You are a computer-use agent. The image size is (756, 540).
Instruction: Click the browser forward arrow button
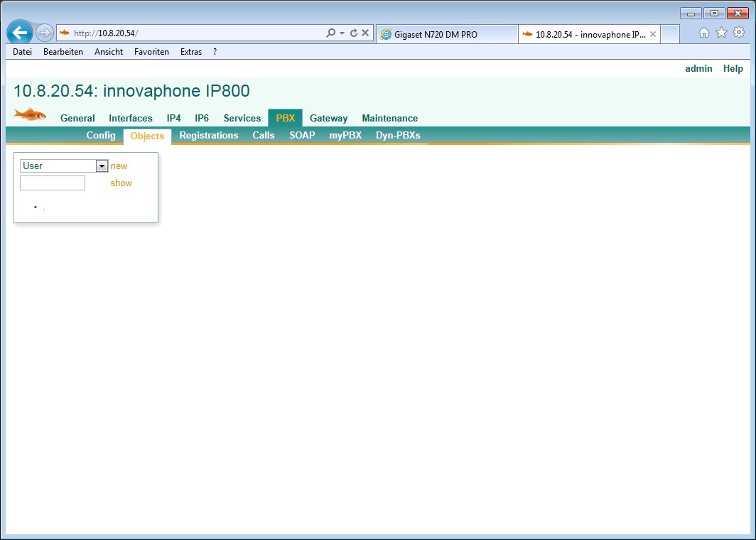44,33
